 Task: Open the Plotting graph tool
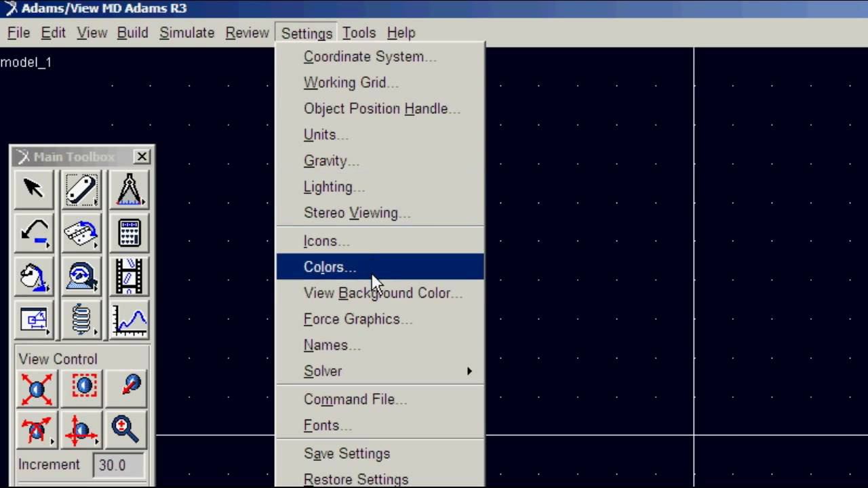click(129, 320)
